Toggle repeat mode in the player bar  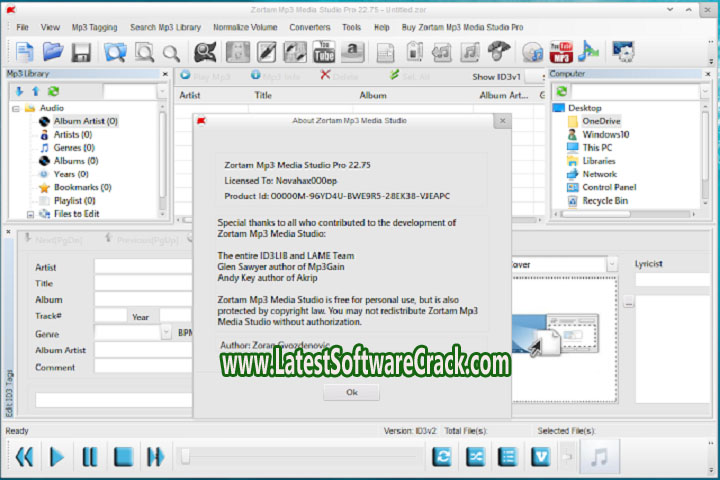click(x=441, y=457)
